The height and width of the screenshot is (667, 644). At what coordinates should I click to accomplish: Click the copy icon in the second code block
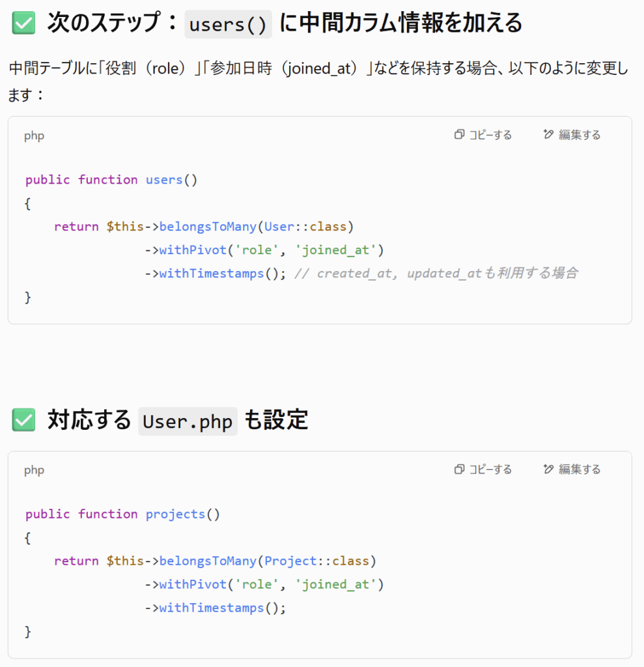click(x=459, y=469)
